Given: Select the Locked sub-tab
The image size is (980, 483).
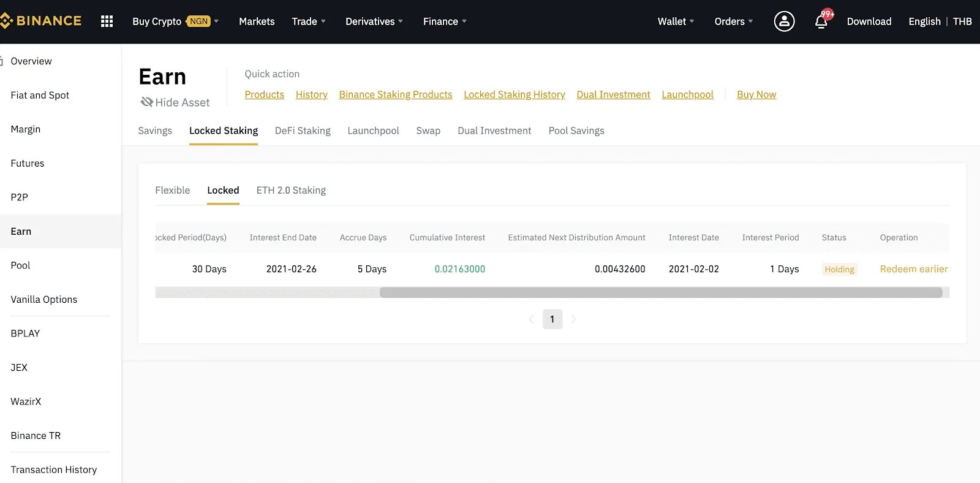Looking at the screenshot, I should point(223,190).
